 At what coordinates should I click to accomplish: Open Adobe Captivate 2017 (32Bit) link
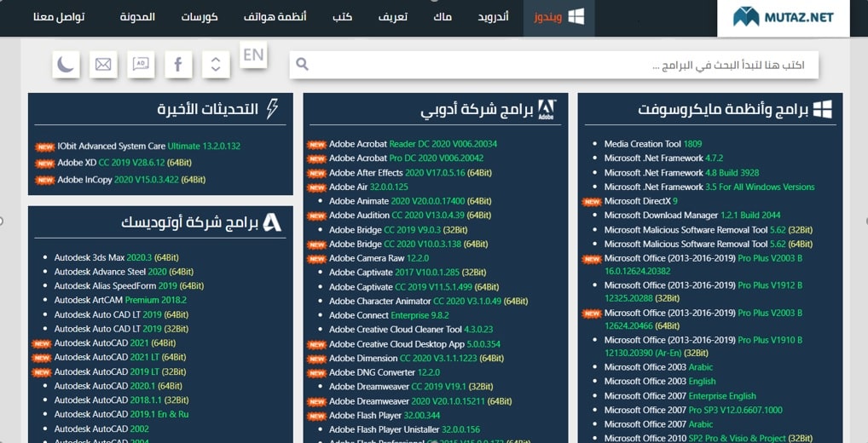[x=408, y=272]
